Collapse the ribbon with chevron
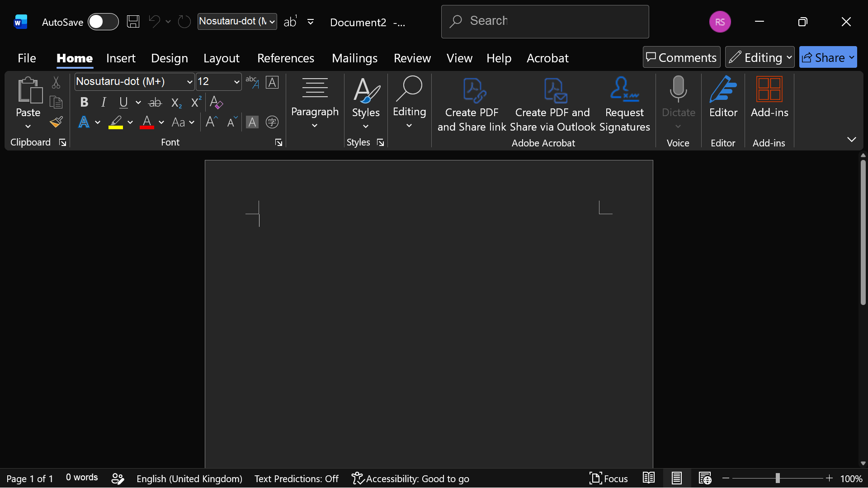This screenshot has height=488, width=868. 852,140
